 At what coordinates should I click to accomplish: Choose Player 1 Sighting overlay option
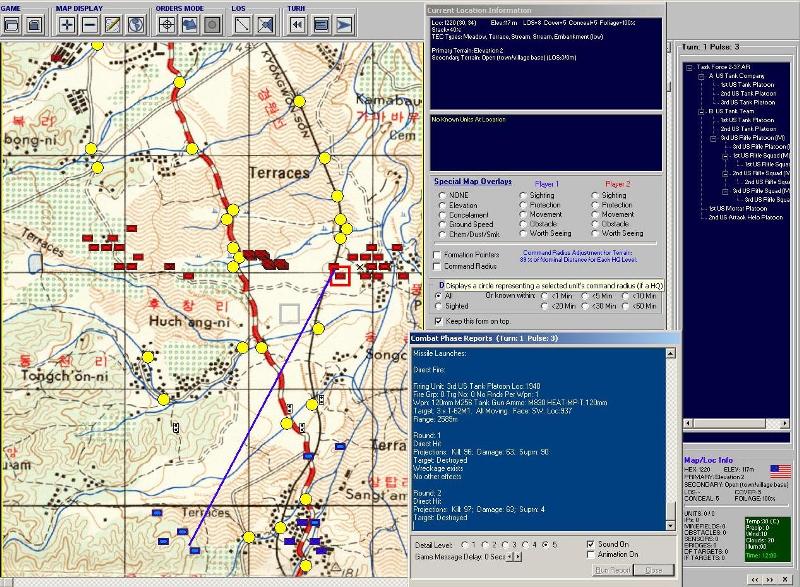[523, 196]
